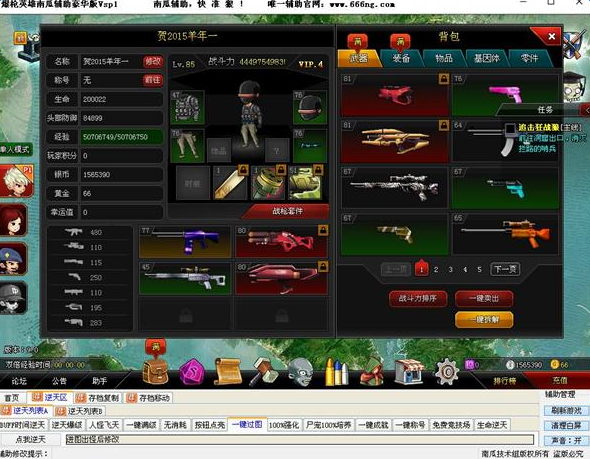Viewport: 590px width, 459px height.
Task: Select the gold rifle weapon thumbnail
Action: (394, 141)
